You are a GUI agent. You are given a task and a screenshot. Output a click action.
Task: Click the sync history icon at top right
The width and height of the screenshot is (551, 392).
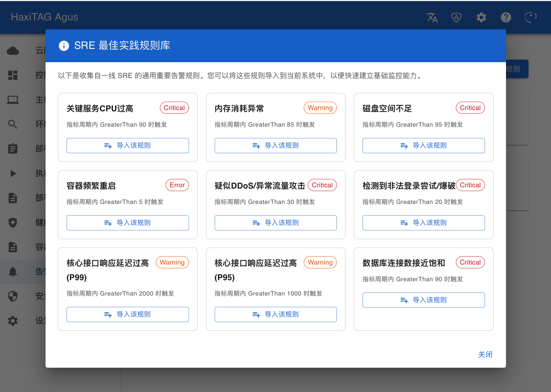[x=530, y=17]
